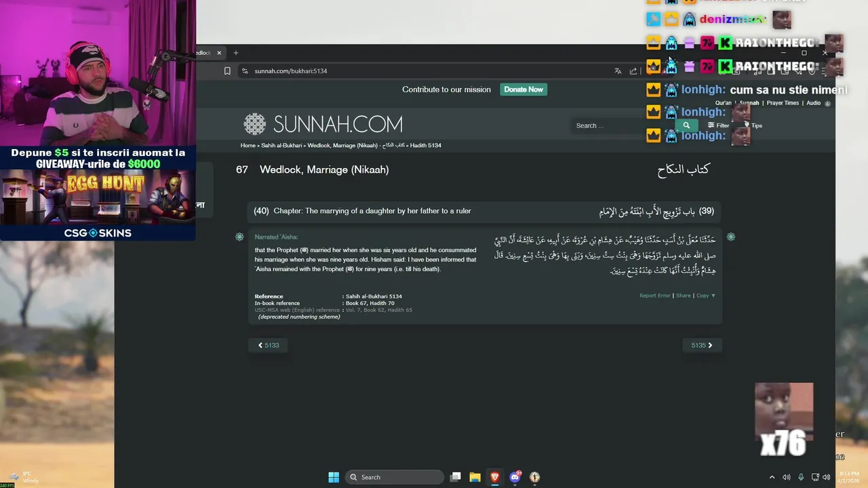Click the address bar URL sunnah.com/bukhari:5134

point(291,70)
